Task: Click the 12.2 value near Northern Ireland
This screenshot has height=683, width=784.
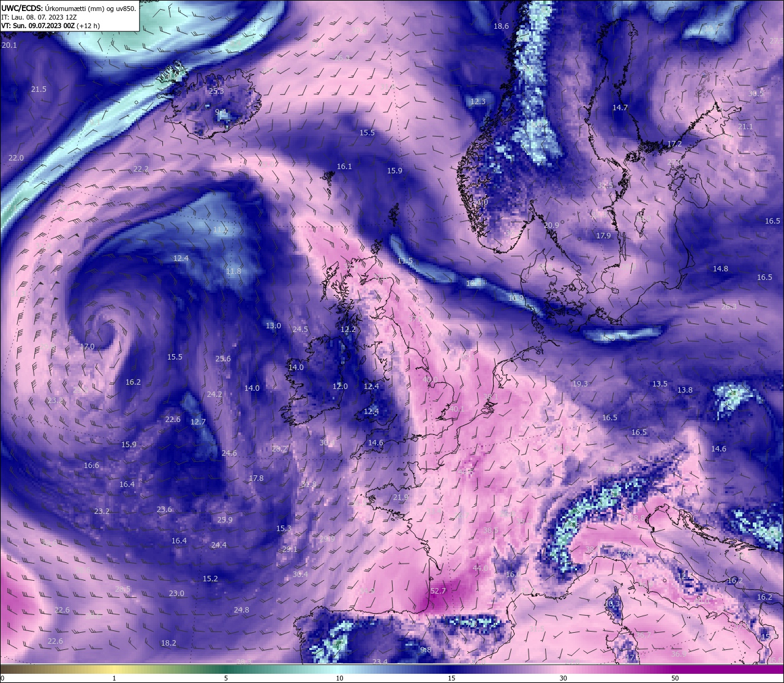Action: coord(348,330)
